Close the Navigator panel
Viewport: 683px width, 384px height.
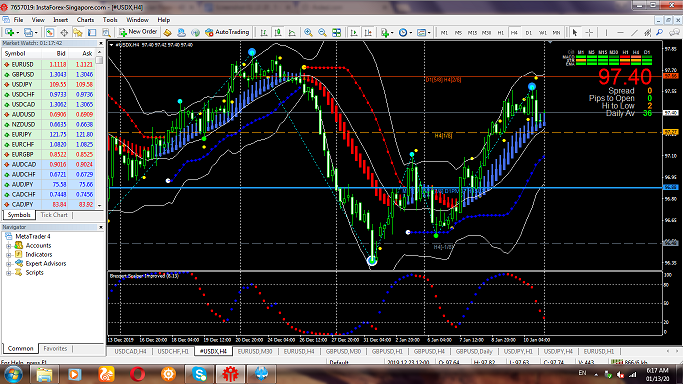coord(101,227)
